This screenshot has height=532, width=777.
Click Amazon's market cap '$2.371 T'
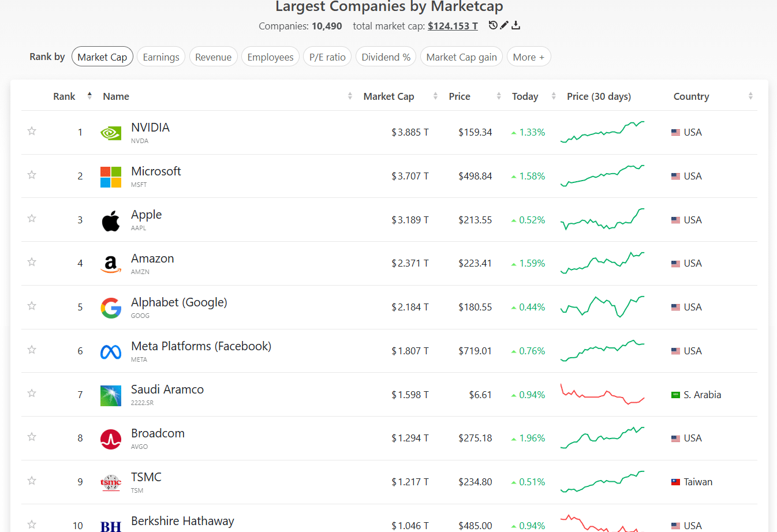(x=410, y=263)
